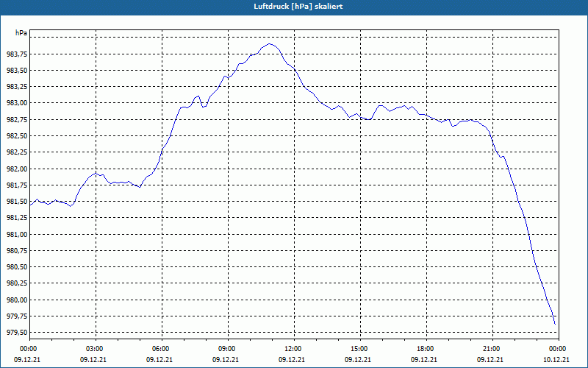Screen dimensions: 588x368
Task: Click the 980,50 axis value
Action: (17, 267)
